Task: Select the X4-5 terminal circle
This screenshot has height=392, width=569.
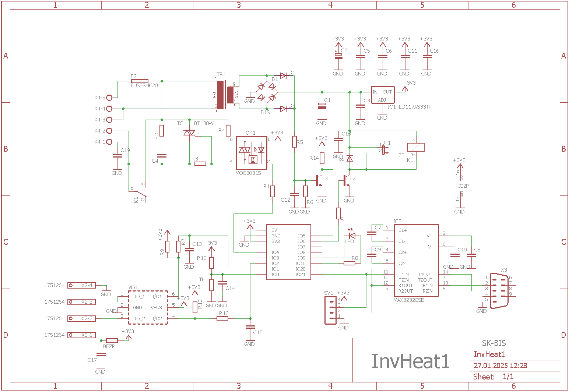Action: coord(109,98)
